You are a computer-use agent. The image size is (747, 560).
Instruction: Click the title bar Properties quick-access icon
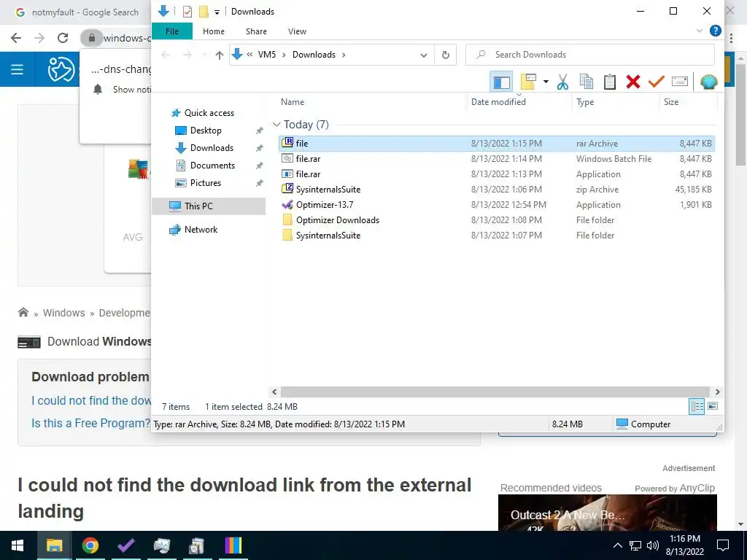point(187,12)
